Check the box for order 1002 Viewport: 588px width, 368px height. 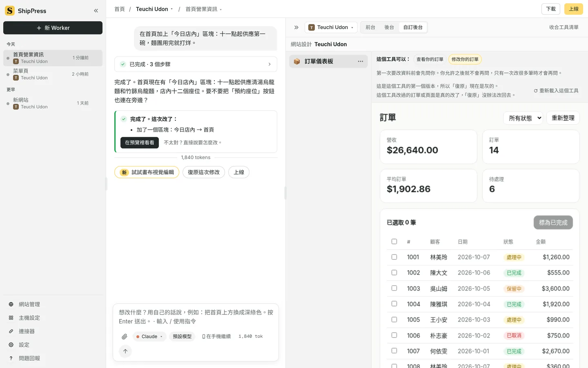(394, 273)
